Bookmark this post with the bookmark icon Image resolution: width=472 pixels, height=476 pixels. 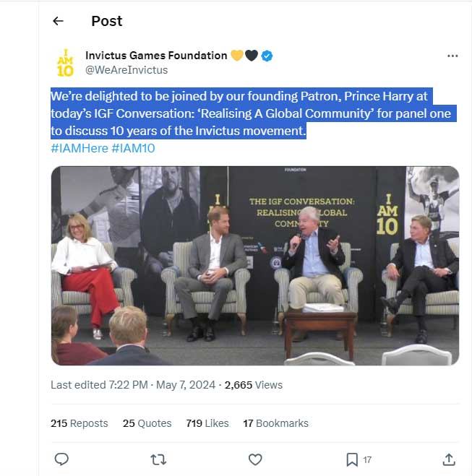(351, 459)
